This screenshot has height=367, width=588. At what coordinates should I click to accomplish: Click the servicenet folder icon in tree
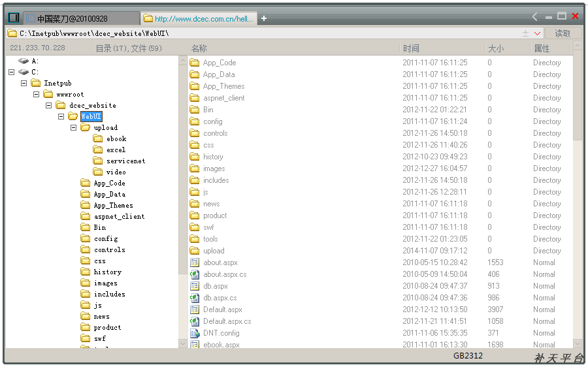(x=98, y=161)
